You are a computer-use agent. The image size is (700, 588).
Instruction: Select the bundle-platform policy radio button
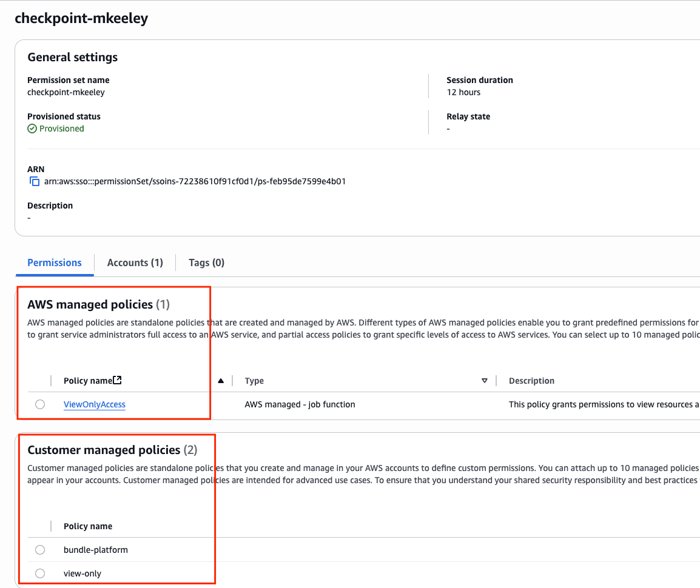pyautogui.click(x=40, y=550)
